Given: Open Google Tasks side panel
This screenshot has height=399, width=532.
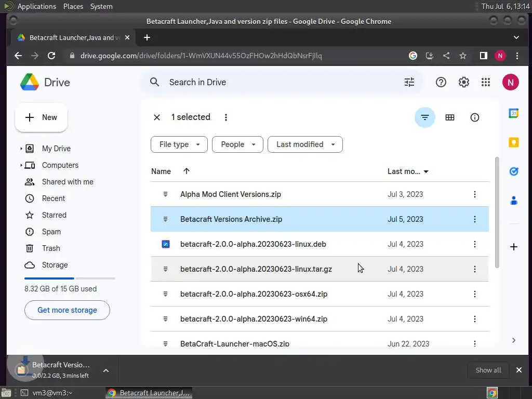Looking at the screenshot, I should pyautogui.click(x=514, y=171).
